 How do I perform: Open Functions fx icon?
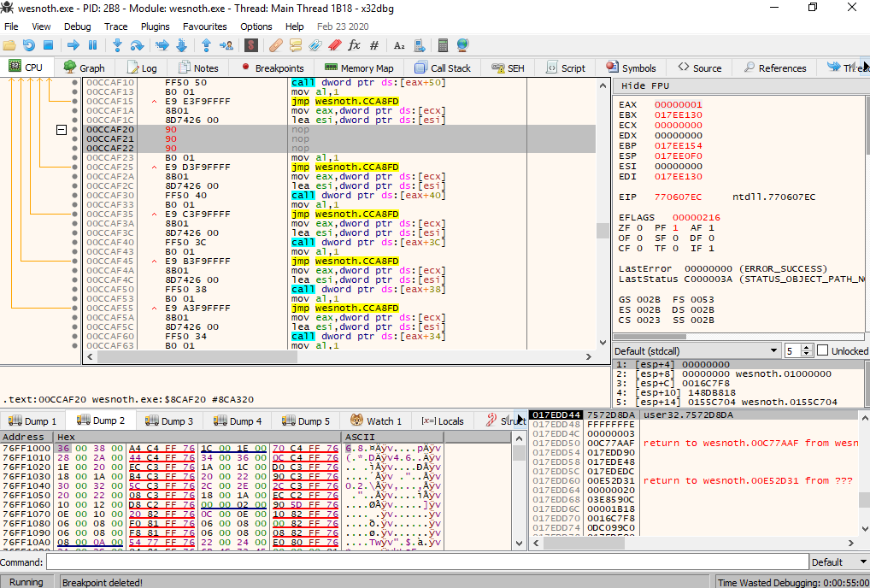354,45
